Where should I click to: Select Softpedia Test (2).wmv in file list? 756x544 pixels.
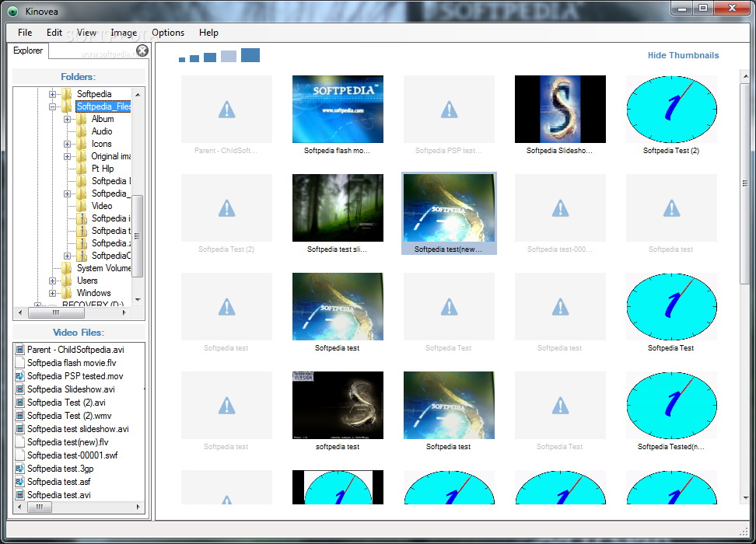coord(69,416)
